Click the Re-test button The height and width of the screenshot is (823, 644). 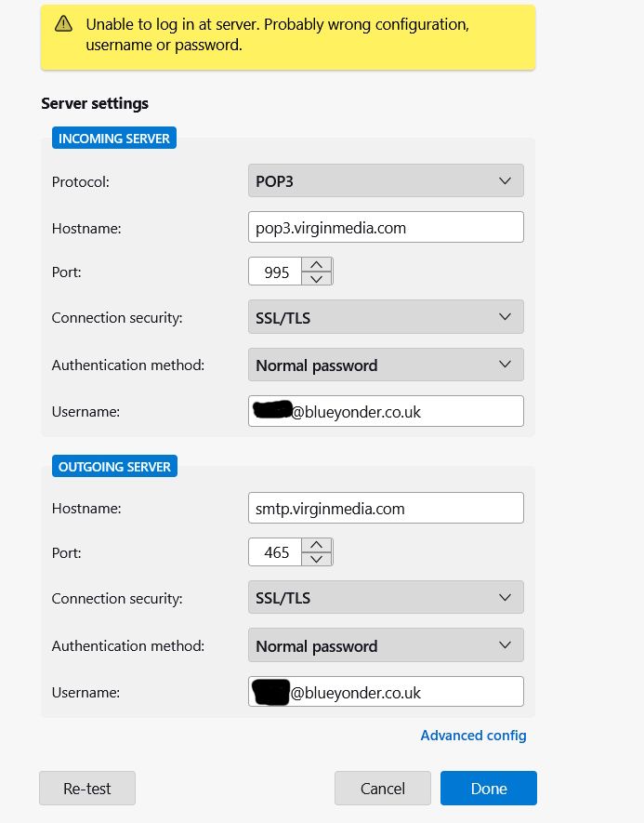pos(87,788)
